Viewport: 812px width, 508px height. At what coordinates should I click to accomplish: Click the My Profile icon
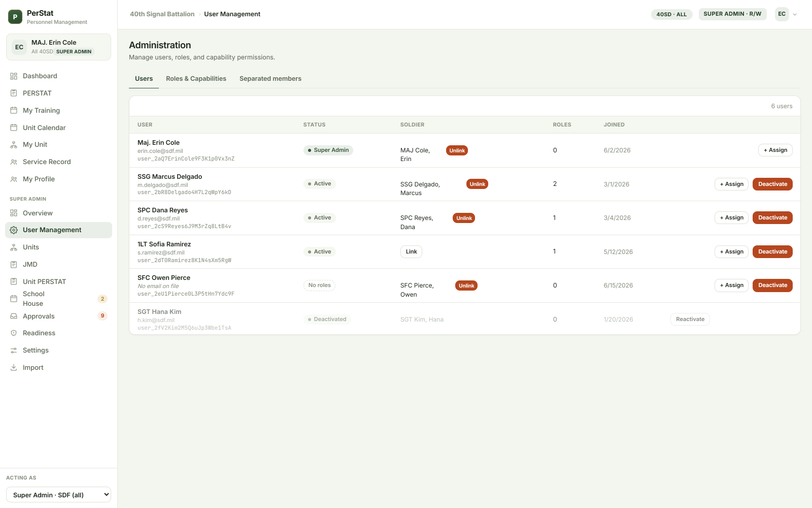[x=14, y=179]
